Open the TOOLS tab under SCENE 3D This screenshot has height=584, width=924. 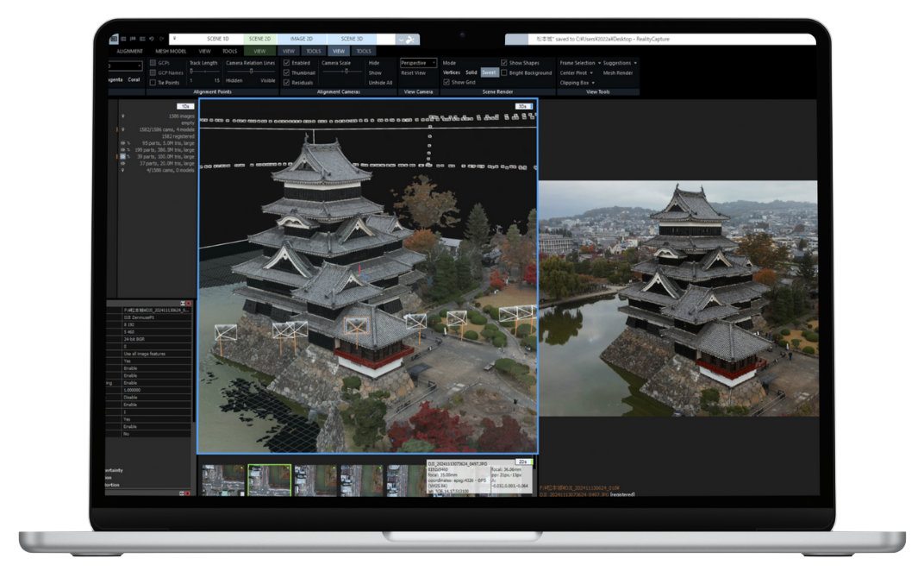pos(365,51)
